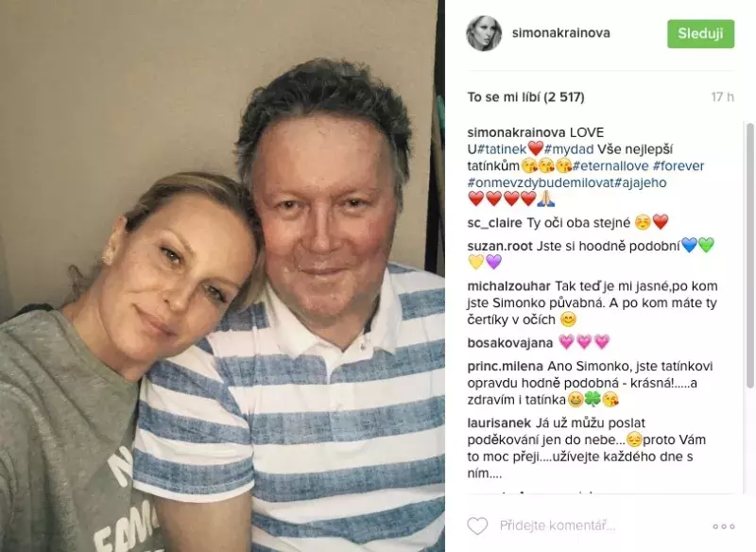
Task: Open the #forever hashtag
Action: pyautogui.click(x=679, y=165)
